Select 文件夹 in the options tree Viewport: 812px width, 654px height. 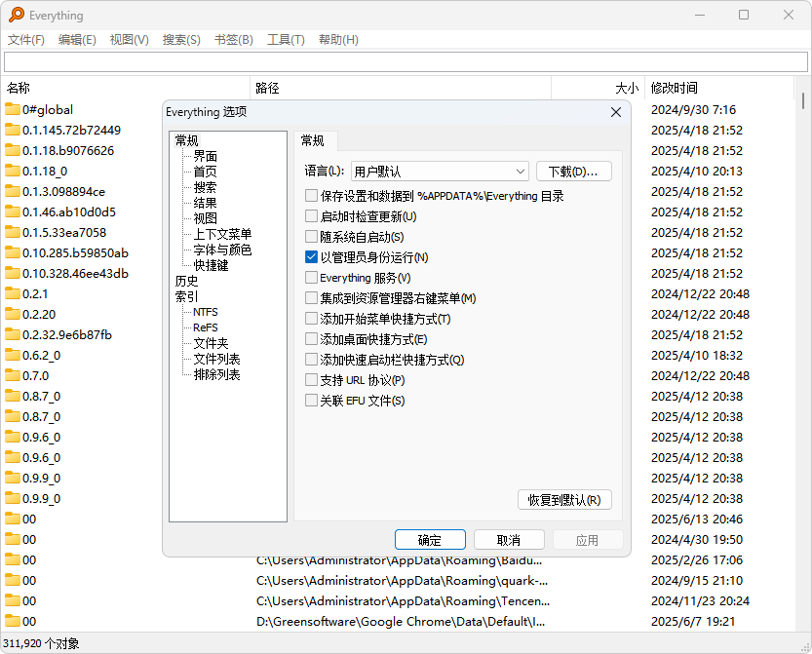click(211, 343)
